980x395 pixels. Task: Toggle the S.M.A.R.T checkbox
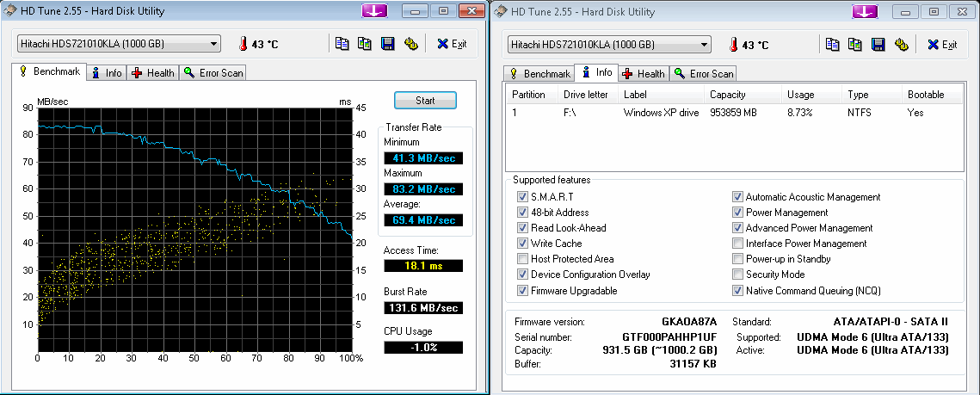[522, 197]
